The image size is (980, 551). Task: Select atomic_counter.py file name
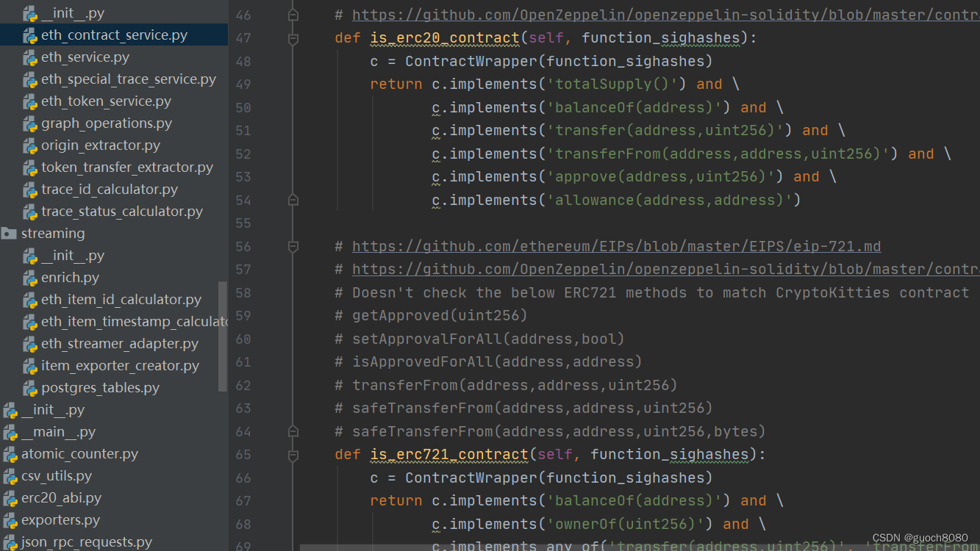79,454
